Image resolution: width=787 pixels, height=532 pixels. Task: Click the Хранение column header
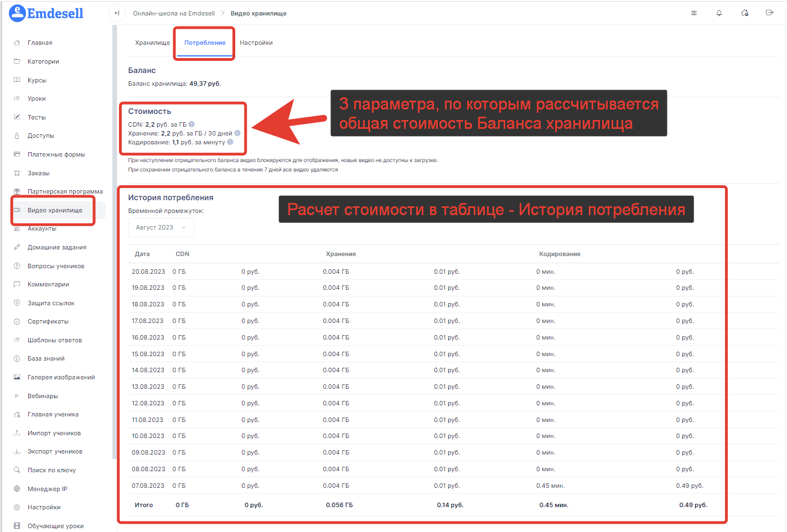(x=341, y=254)
